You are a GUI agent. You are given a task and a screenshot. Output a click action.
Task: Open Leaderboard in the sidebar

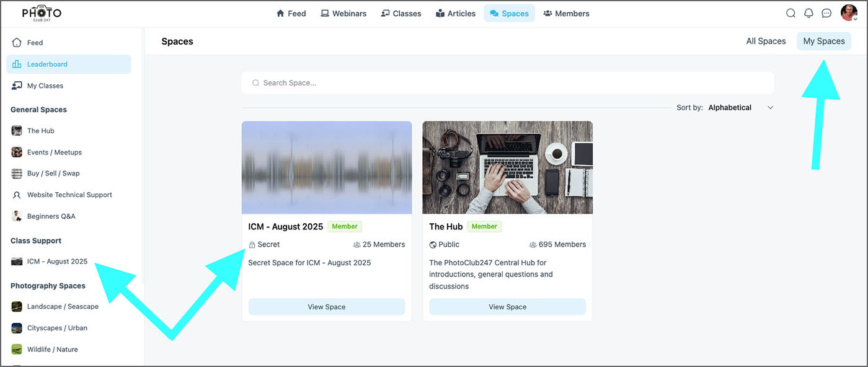coord(69,64)
